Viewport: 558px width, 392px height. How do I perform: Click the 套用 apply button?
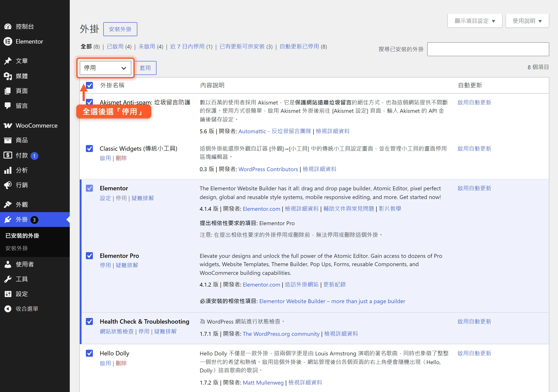(x=145, y=68)
